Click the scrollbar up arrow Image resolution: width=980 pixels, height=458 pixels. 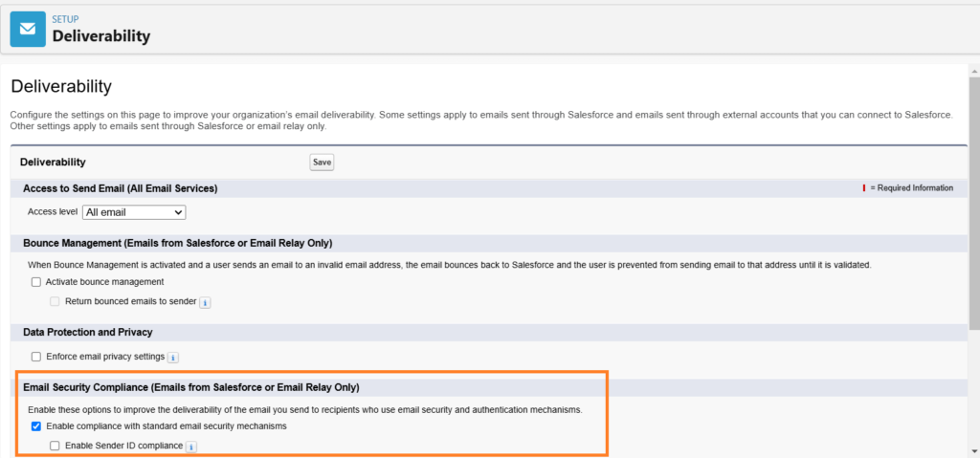tap(974, 71)
